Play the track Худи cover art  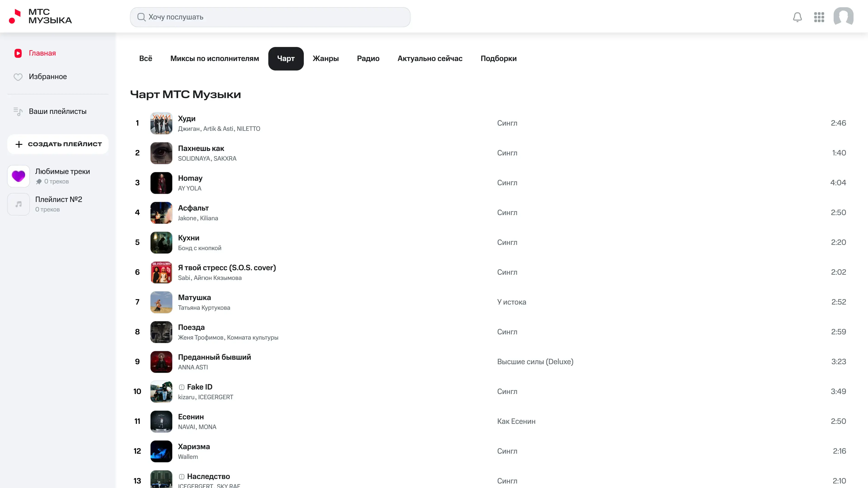(x=161, y=123)
